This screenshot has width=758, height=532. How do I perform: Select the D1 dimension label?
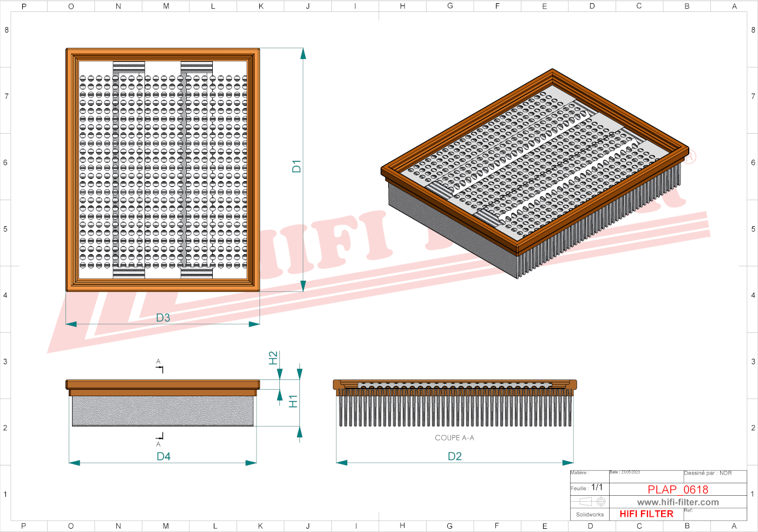[x=296, y=166]
